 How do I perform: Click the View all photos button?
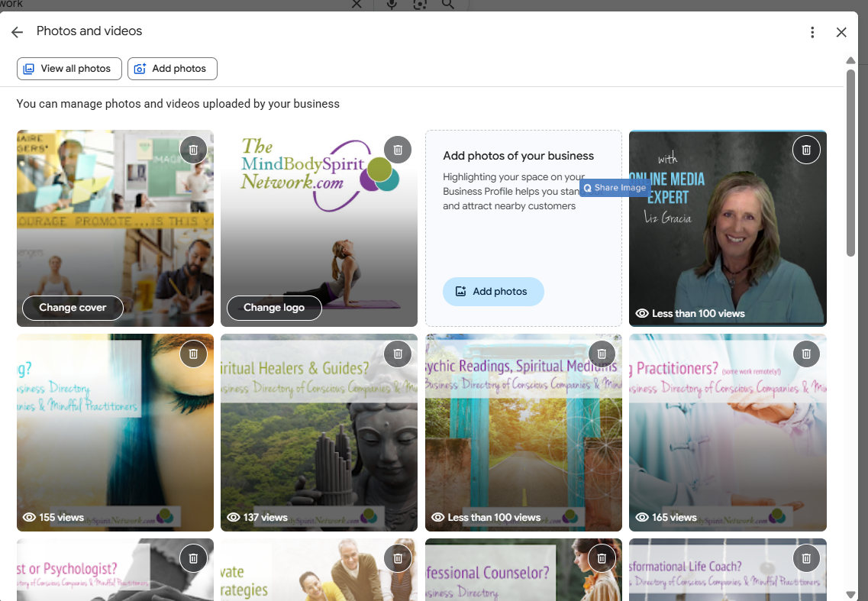69,69
